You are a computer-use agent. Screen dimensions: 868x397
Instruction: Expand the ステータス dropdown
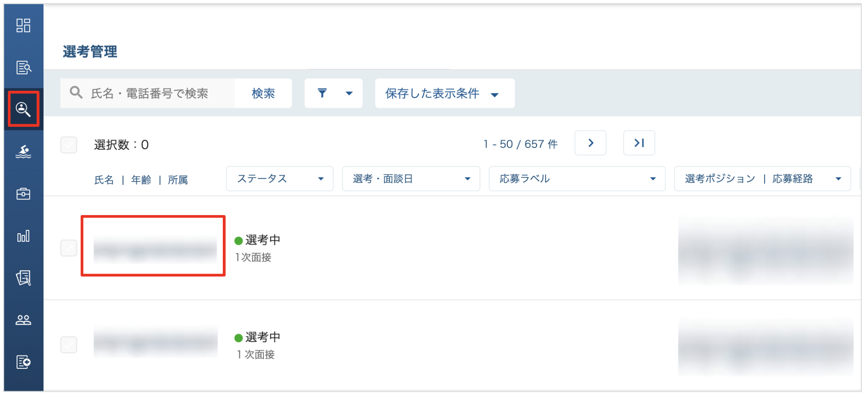click(x=280, y=179)
